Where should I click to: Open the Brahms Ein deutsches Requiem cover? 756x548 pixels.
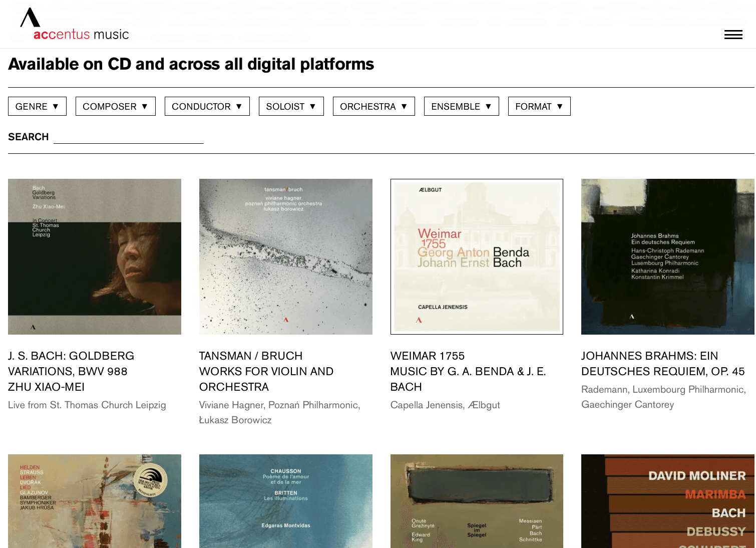pyautogui.click(x=668, y=256)
